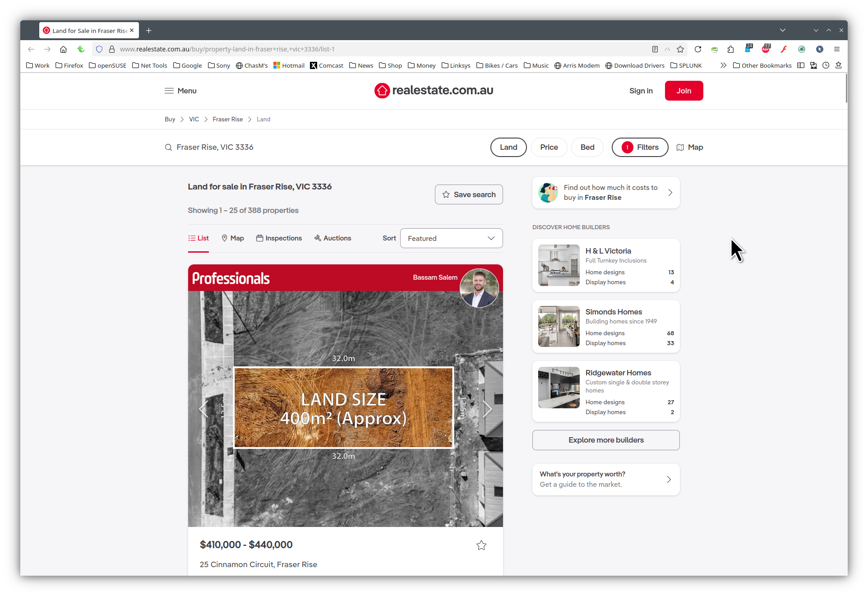Show next listing photo arrow
Image resolution: width=868 pixels, height=596 pixels.
click(487, 409)
